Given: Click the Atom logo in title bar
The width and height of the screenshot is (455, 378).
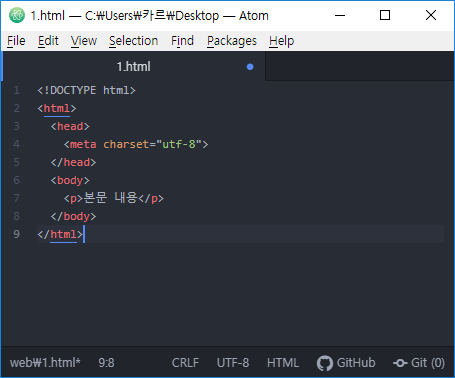Looking at the screenshot, I should click(x=17, y=15).
